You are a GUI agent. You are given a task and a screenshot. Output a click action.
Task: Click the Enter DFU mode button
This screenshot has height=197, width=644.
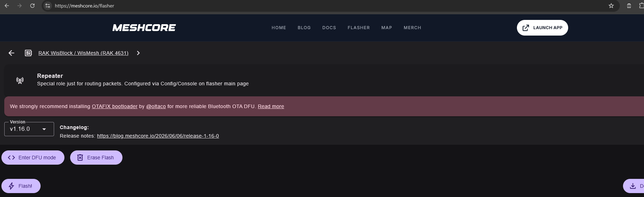[33, 158]
